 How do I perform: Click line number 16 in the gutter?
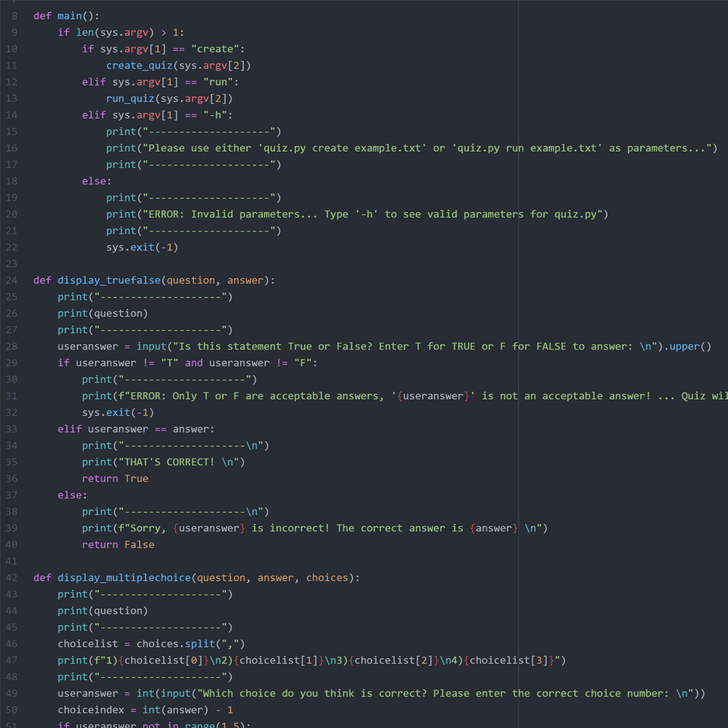coord(12,148)
